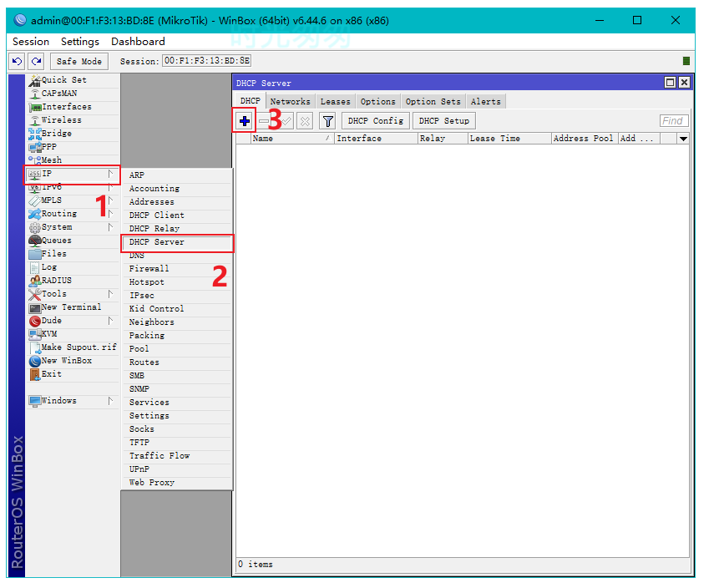Image resolution: width=709 pixels, height=588 pixels.
Task: Maximize the DHCP Server inner window
Action: click(x=670, y=83)
